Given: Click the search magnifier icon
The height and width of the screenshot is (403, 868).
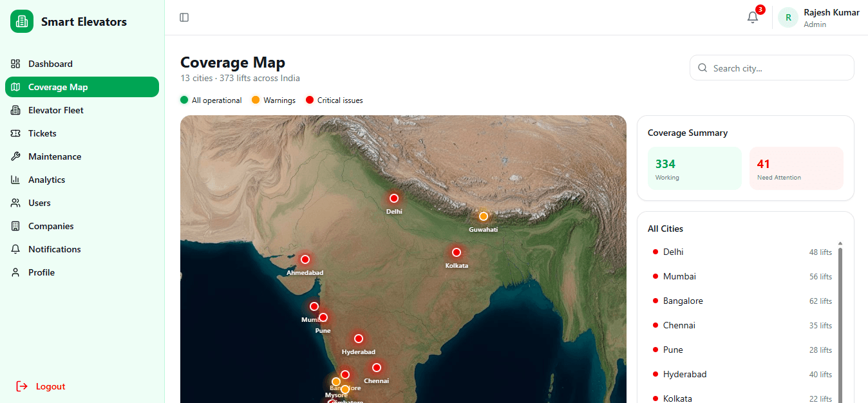Looking at the screenshot, I should pos(703,68).
